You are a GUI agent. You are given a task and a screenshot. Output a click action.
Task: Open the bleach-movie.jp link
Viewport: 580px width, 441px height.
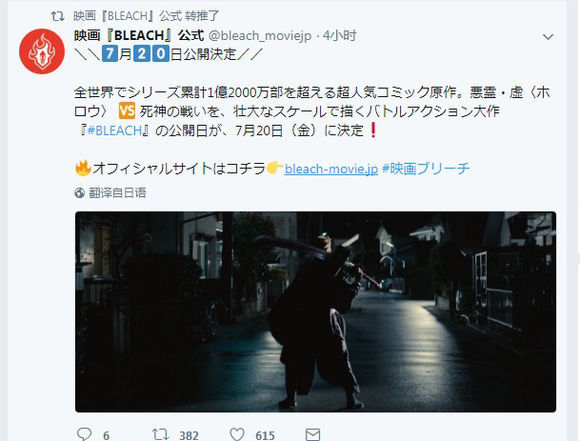[331, 169]
